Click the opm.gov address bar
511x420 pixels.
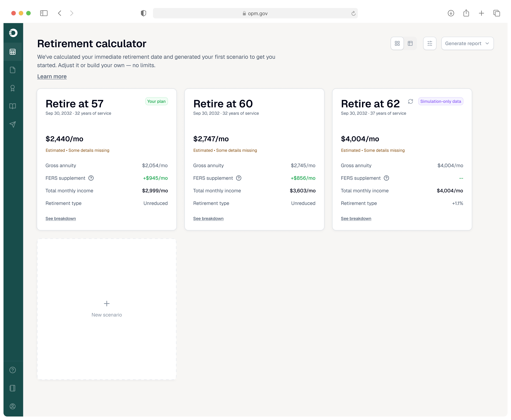(x=255, y=13)
